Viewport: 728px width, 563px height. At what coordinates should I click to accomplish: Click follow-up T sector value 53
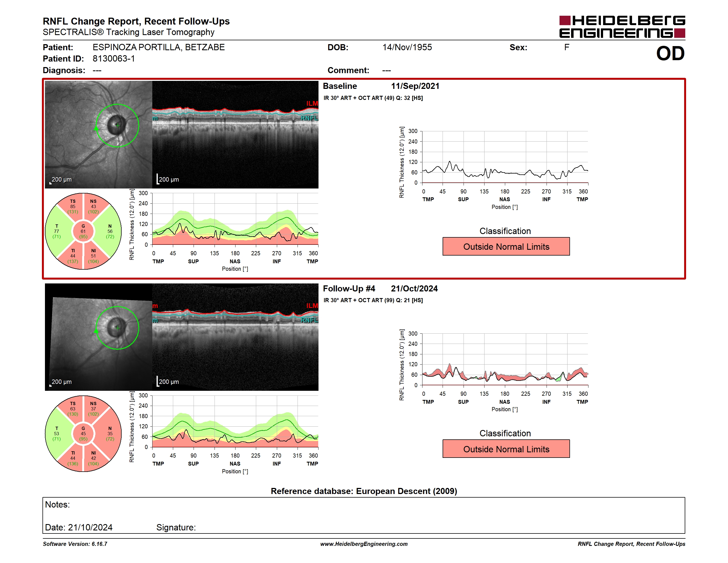(x=57, y=434)
